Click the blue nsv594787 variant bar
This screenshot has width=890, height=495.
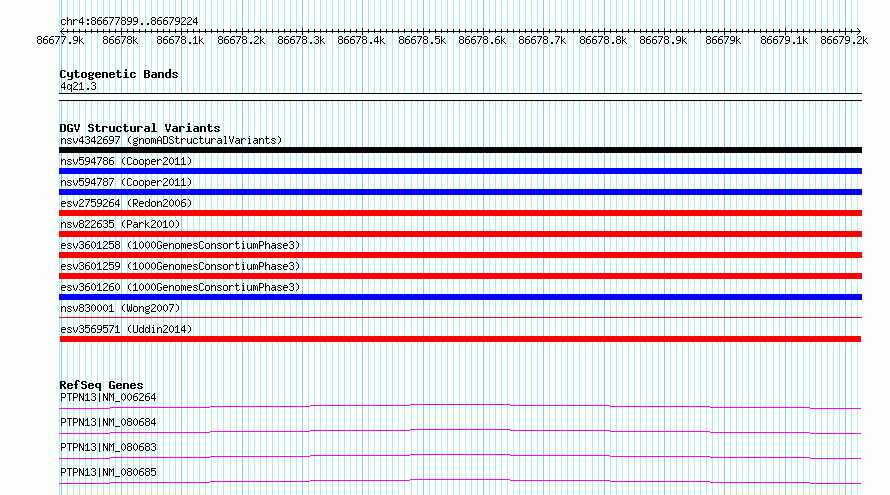coord(460,192)
